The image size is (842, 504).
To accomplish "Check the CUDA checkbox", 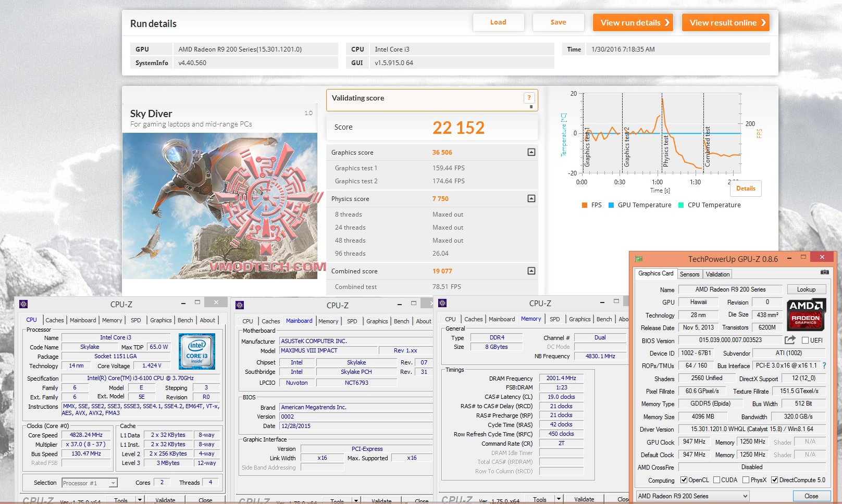I will point(717,480).
